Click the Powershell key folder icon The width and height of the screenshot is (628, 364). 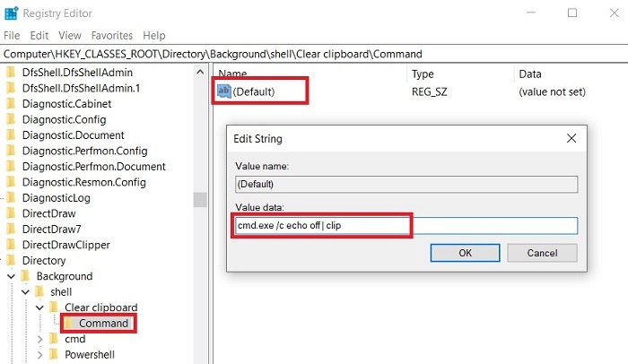pos(55,354)
